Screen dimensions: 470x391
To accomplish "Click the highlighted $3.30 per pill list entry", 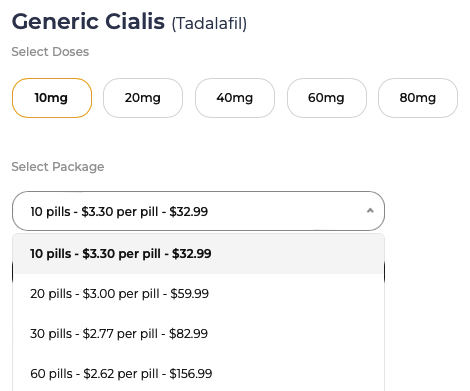I will point(198,254).
